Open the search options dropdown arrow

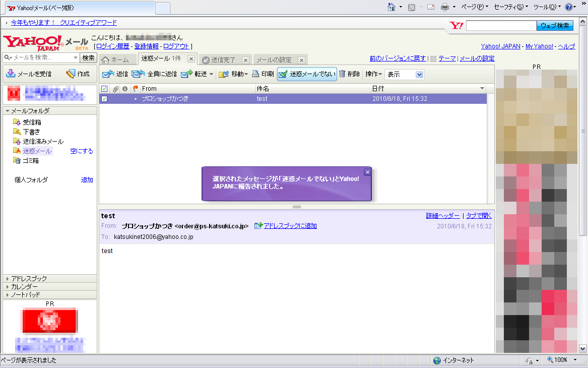[76, 58]
